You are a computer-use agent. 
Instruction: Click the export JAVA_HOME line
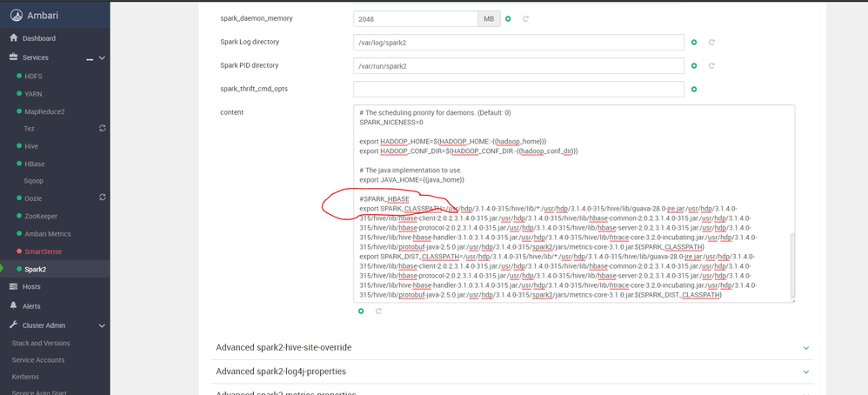(x=411, y=180)
